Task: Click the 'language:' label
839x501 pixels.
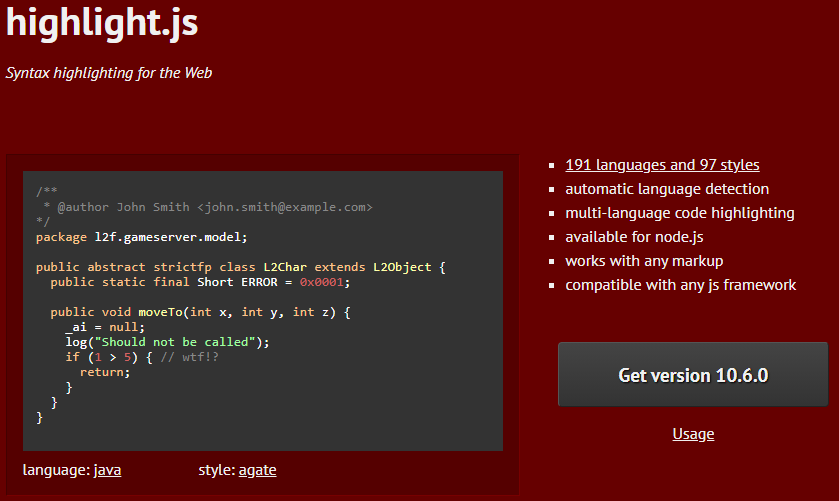Action: click(x=57, y=470)
